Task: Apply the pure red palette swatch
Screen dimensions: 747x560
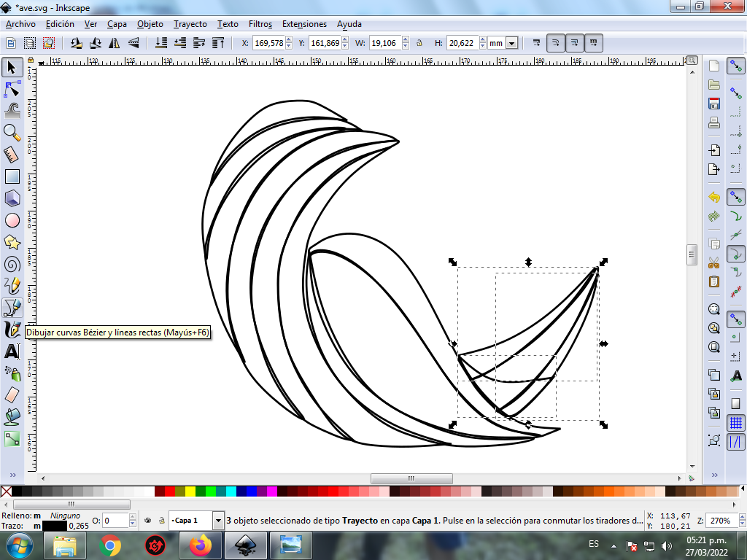Action: (x=169, y=491)
